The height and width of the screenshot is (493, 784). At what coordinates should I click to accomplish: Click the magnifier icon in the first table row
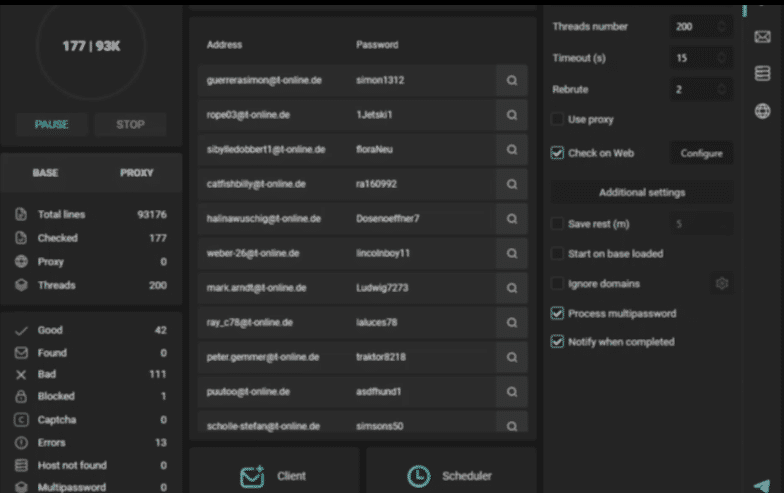tap(512, 80)
